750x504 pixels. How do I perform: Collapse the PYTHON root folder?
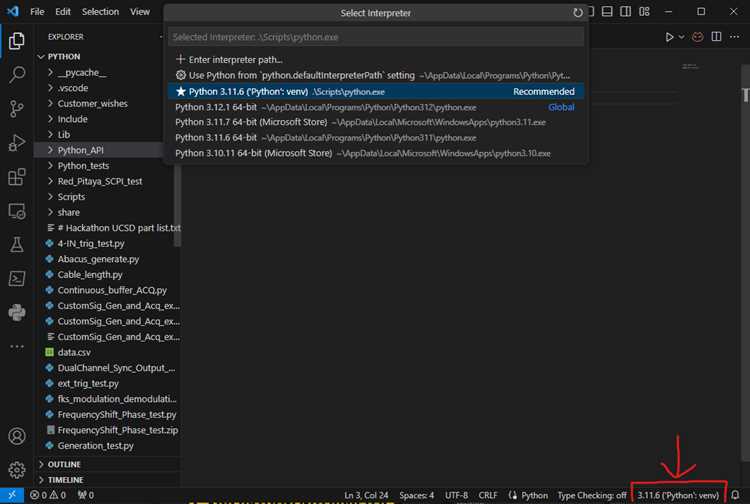tap(64, 56)
